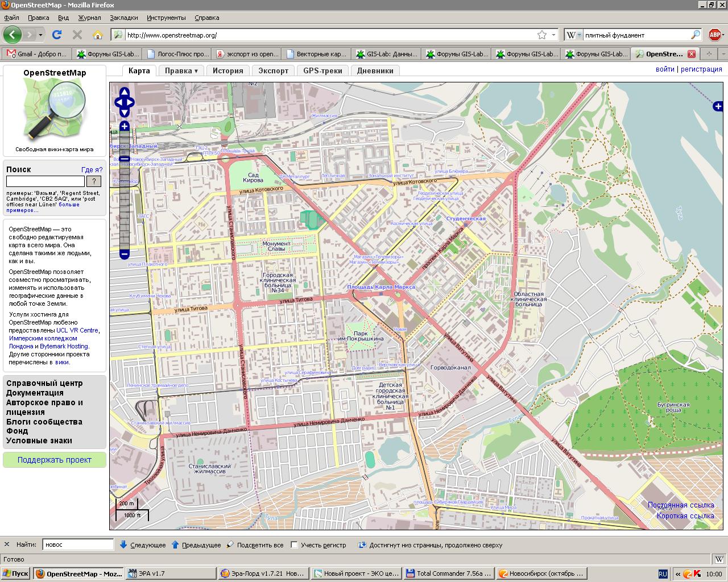The width and height of the screenshot is (728, 582).
Task: Zoom in the map with plus button
Action: (x=125, y=126)
